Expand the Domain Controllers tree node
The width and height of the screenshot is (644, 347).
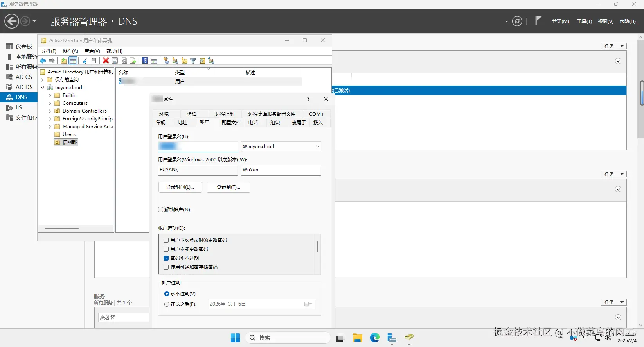coord(50,111)
